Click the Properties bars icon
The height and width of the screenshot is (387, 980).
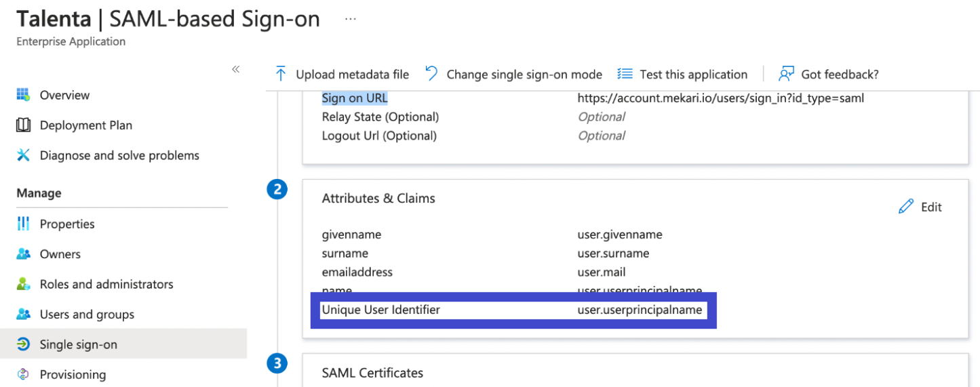24,224
